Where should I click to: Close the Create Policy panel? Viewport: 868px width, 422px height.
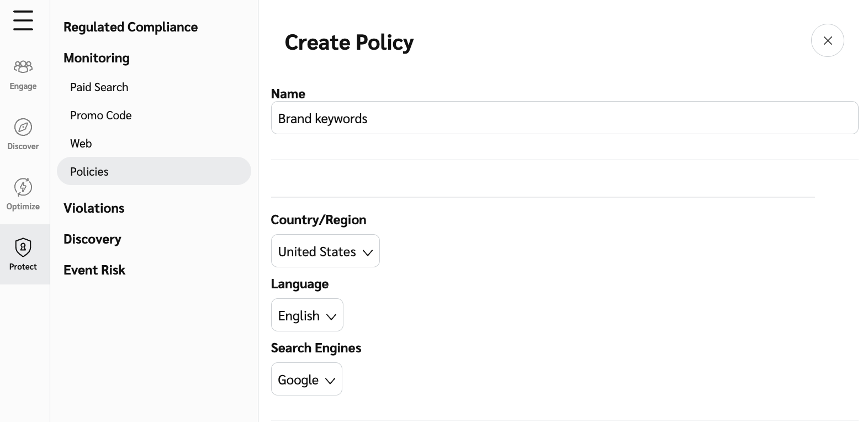(827, 40)
